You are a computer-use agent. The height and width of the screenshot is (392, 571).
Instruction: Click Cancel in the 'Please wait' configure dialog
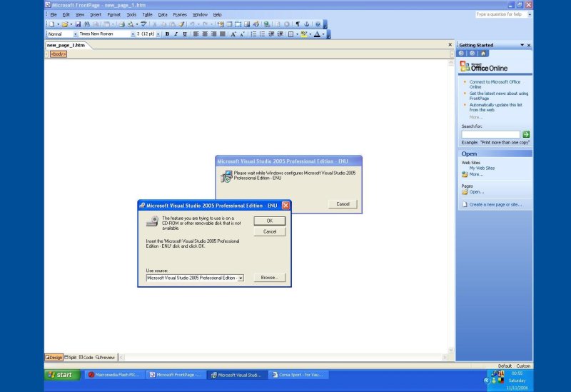point(343,204)
